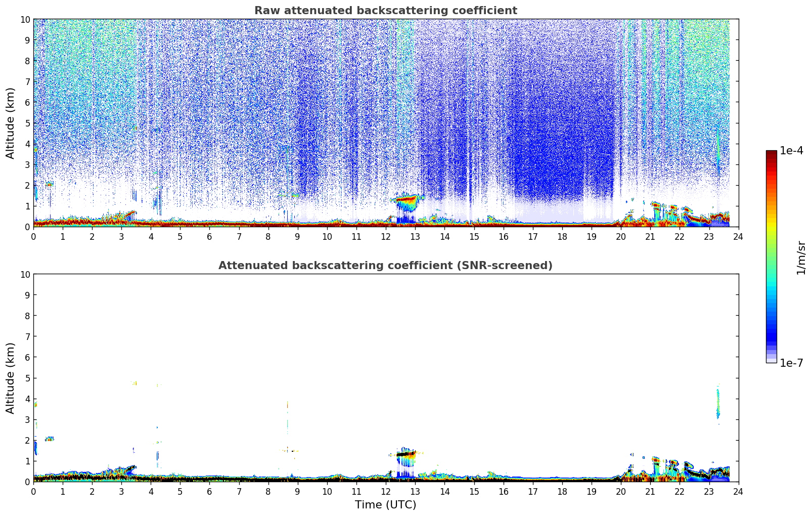Click the "1e-7" colorbar minimum label

[x=791, y=363]
